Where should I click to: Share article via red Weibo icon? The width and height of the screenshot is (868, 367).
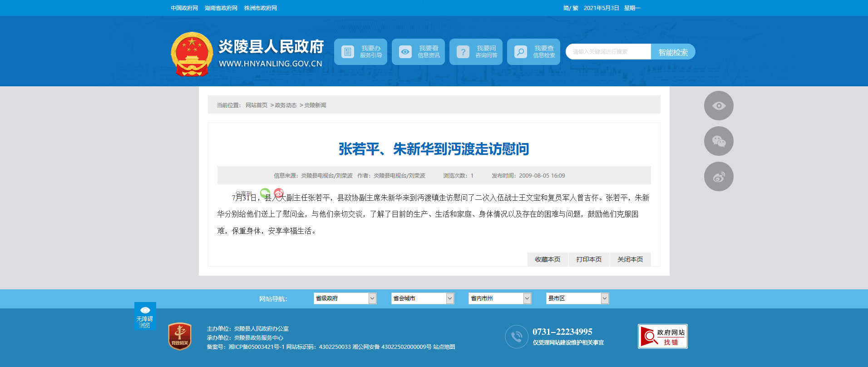tap(279, 193)
